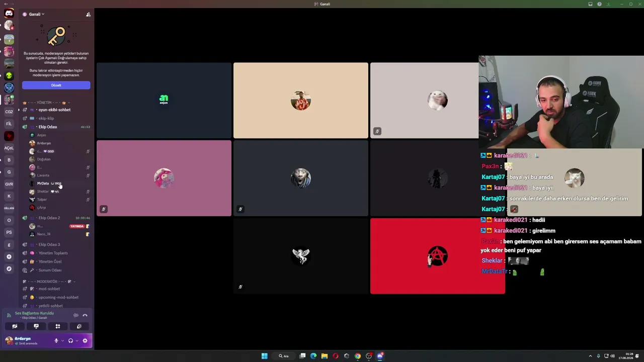Open Google Chrome from taskbar
The image size is (644, 362).
358,356
